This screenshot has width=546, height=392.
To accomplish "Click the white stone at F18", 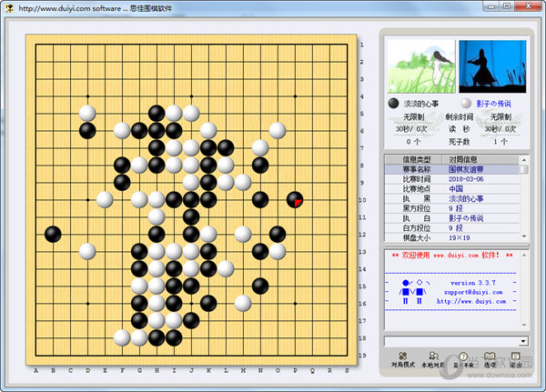I will point(122,337).
